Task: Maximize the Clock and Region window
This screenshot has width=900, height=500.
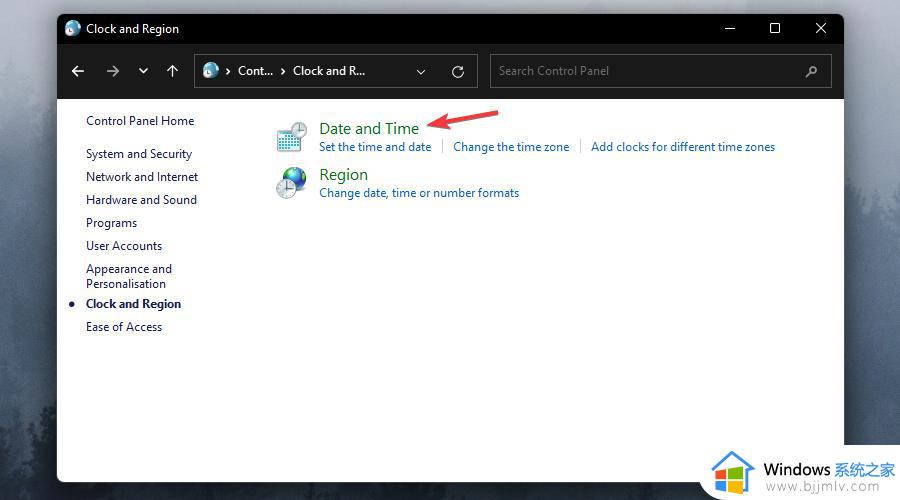Action: point(775,28)
